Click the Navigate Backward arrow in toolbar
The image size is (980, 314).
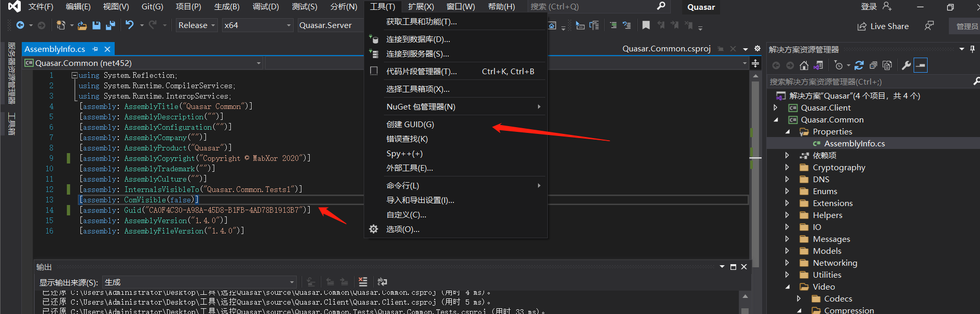click(20, 25)
